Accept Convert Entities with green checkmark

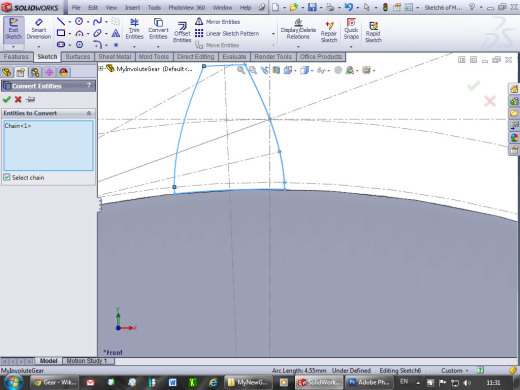(7, 99)
